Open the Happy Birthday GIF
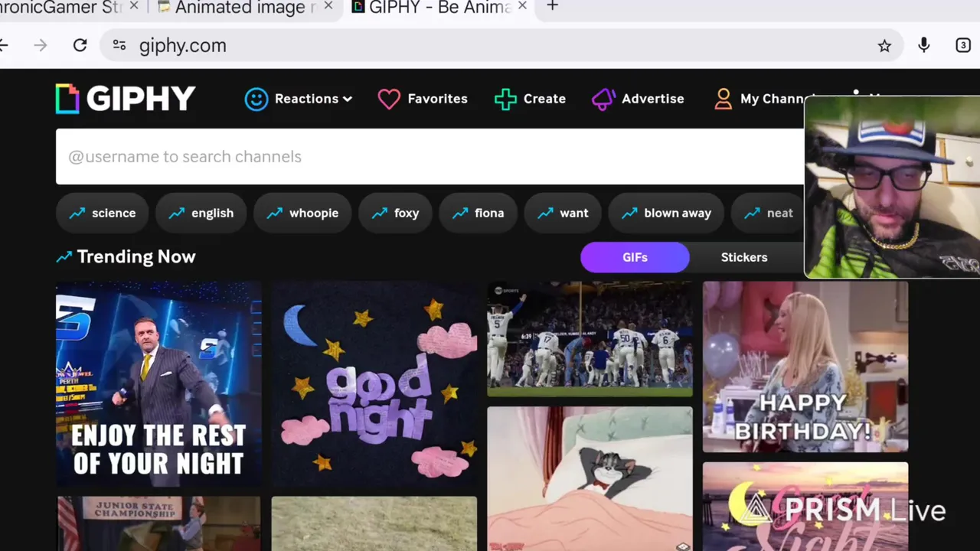 (805, 367)
